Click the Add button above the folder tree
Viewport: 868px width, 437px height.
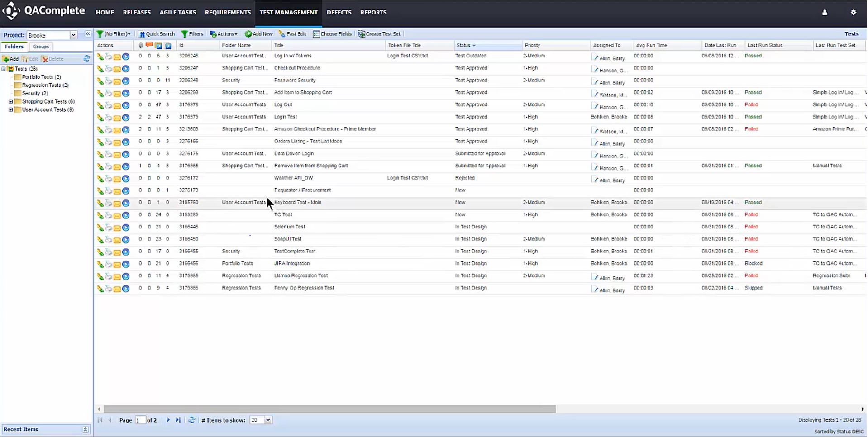coord(10,58)
